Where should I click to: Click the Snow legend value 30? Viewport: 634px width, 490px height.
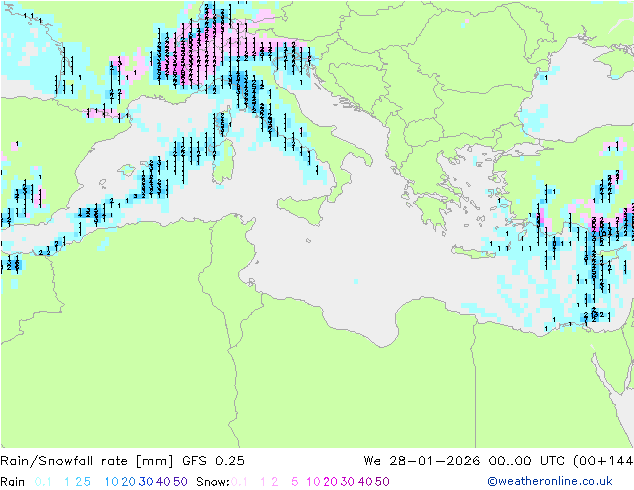[348, 482]
